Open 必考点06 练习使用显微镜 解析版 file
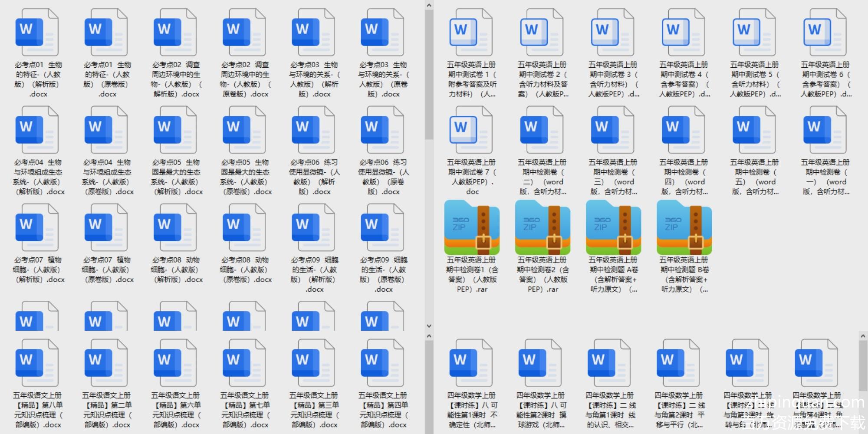Viewport: 868px width, 434px height. (314, 130)
